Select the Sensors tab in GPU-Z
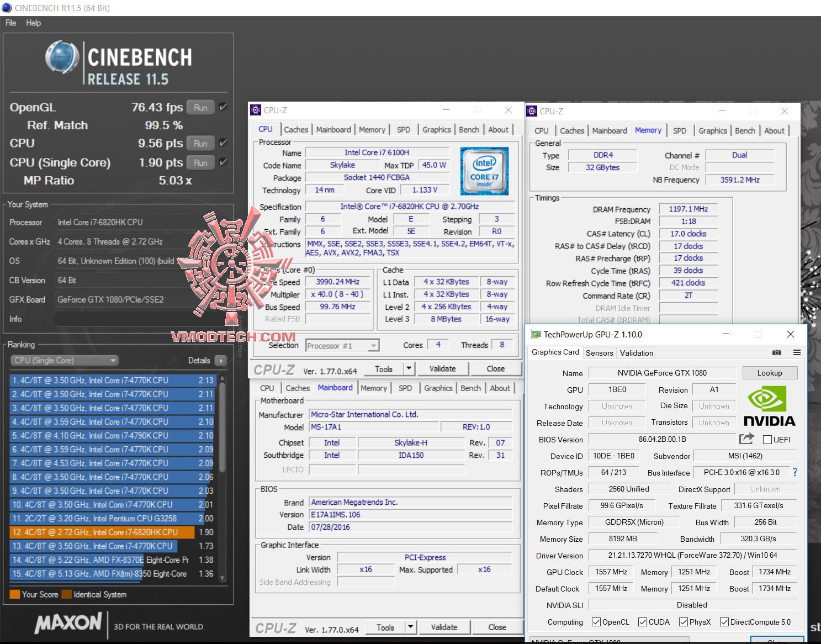Image resolution: width=821 pixels, height=644 pixels. pos(600,353)
